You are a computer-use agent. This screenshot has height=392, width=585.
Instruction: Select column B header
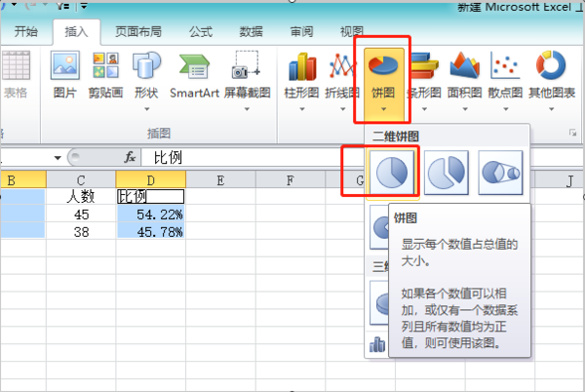pos(22,179)
